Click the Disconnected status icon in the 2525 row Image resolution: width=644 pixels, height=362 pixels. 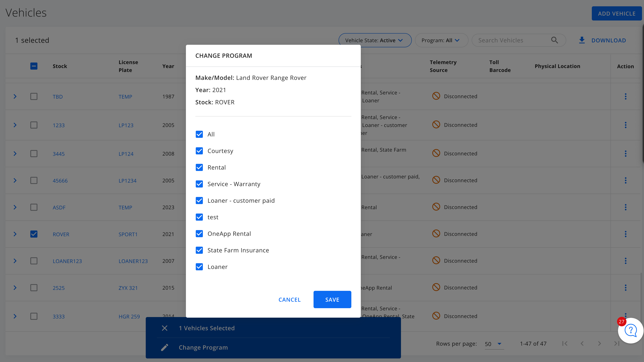coord(436,287)
